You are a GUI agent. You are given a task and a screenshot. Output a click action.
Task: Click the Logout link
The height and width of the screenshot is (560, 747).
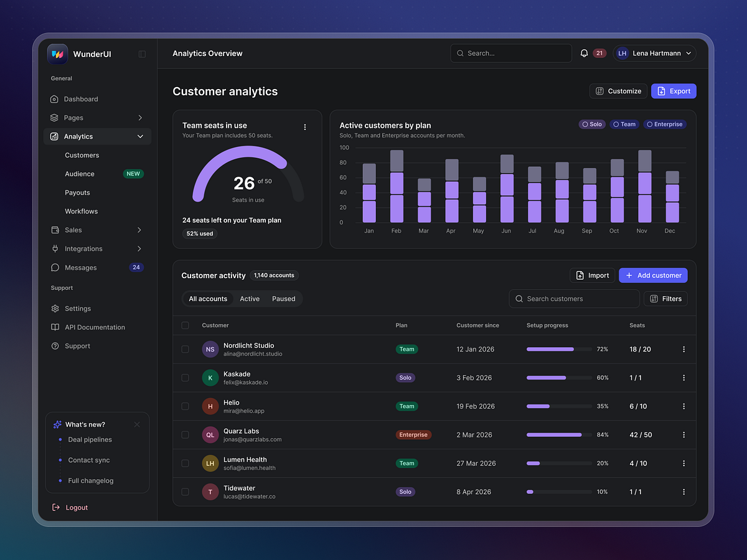[x=70, y=508]
